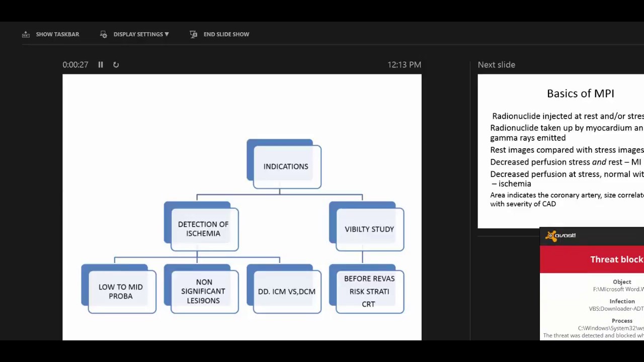The width and height of the screenshot is (644, 362).
Task: Click the DETECTION OF ISCHEMIA box
Action: (204, 229)
